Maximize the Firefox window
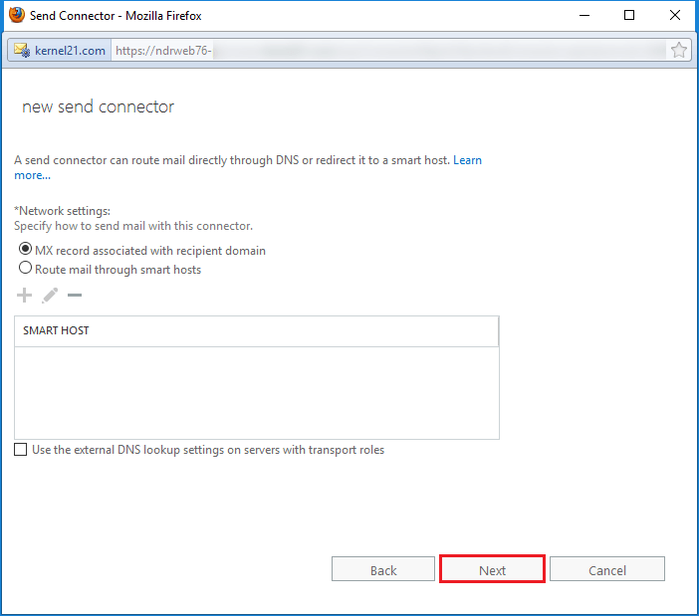Image resolution: width=699 pixels, height=616 pixels. [629, 15]
